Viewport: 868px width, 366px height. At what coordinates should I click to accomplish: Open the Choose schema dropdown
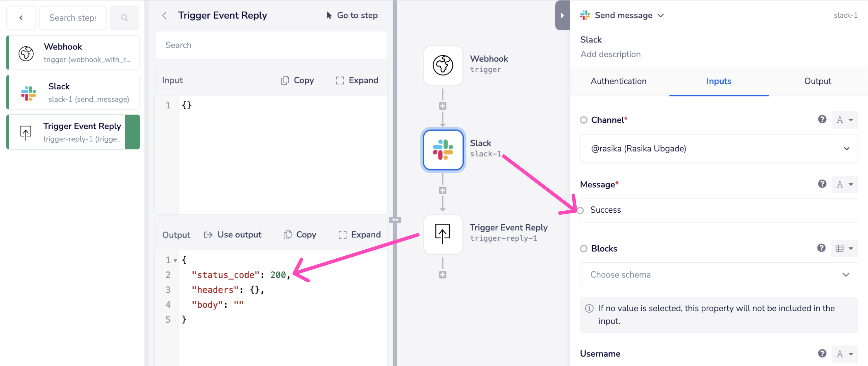coord(718,275)
